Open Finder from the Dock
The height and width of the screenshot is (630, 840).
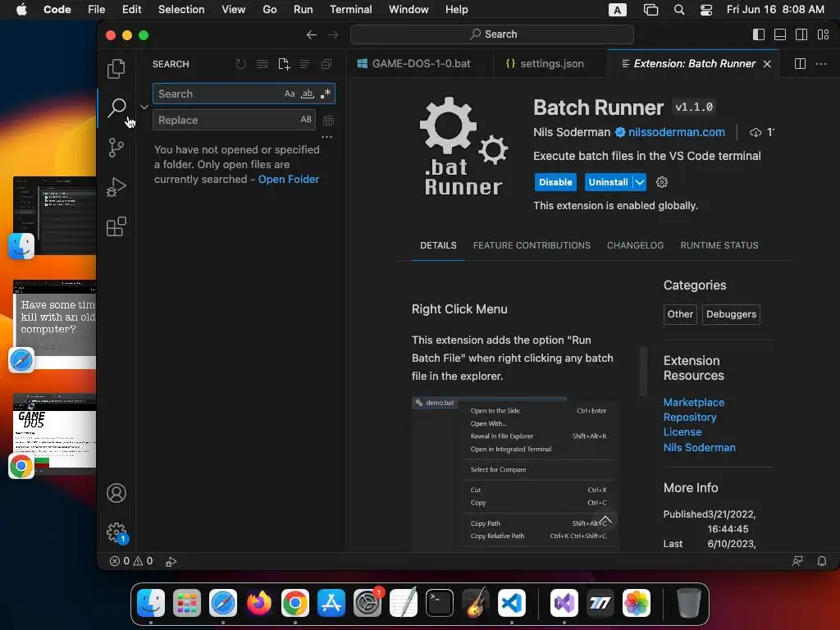point(151,602)
